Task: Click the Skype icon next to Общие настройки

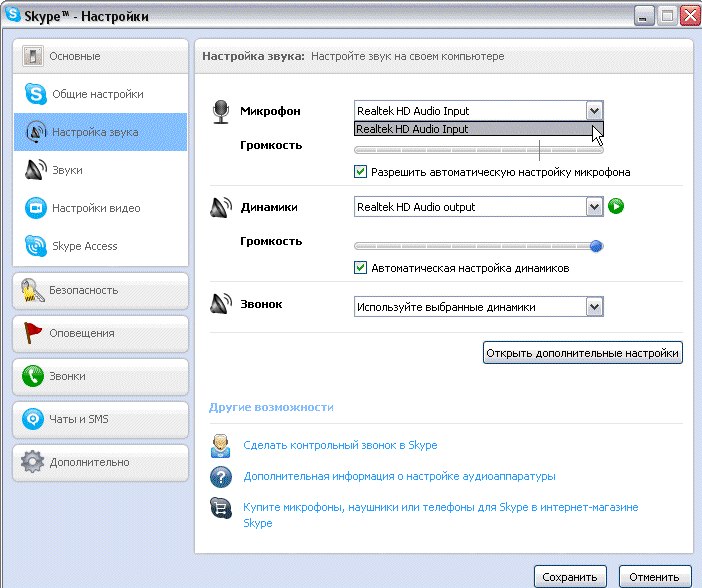Action: point(35,94)
